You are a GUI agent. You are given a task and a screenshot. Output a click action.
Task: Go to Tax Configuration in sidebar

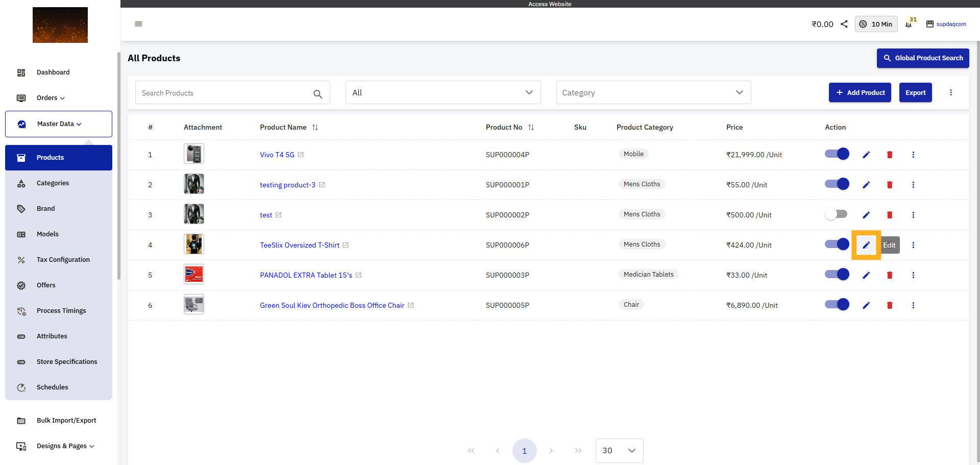63,260
